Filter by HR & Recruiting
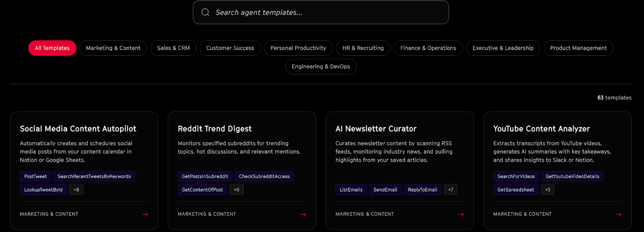 [363, 48]
